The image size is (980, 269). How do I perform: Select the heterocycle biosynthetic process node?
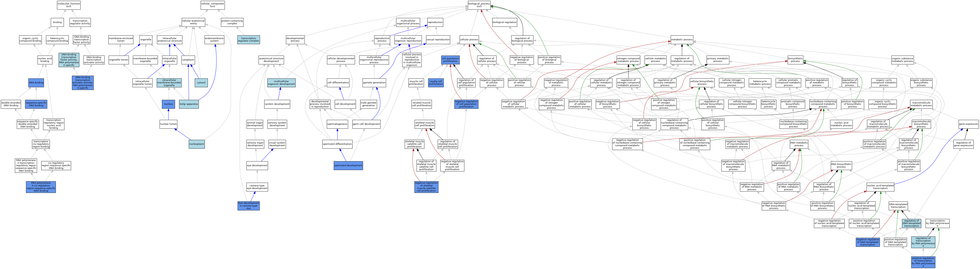click(x=769, y=104)
